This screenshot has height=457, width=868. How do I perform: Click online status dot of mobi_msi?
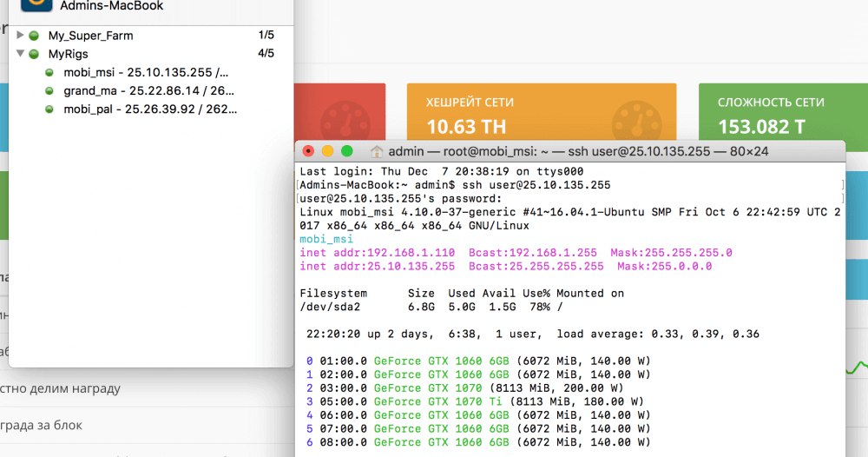click(49, 73)
